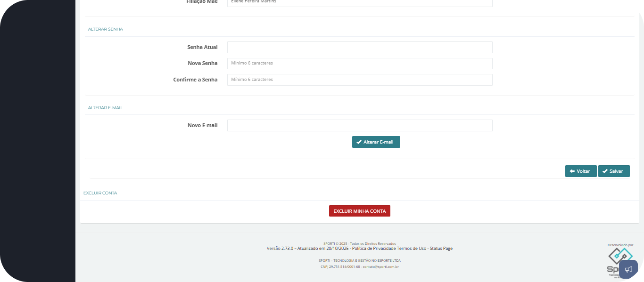This screenshot has width=644, height=282.
Task: Click the red Excluir Minha Conta button
Action: pos(359,211)
